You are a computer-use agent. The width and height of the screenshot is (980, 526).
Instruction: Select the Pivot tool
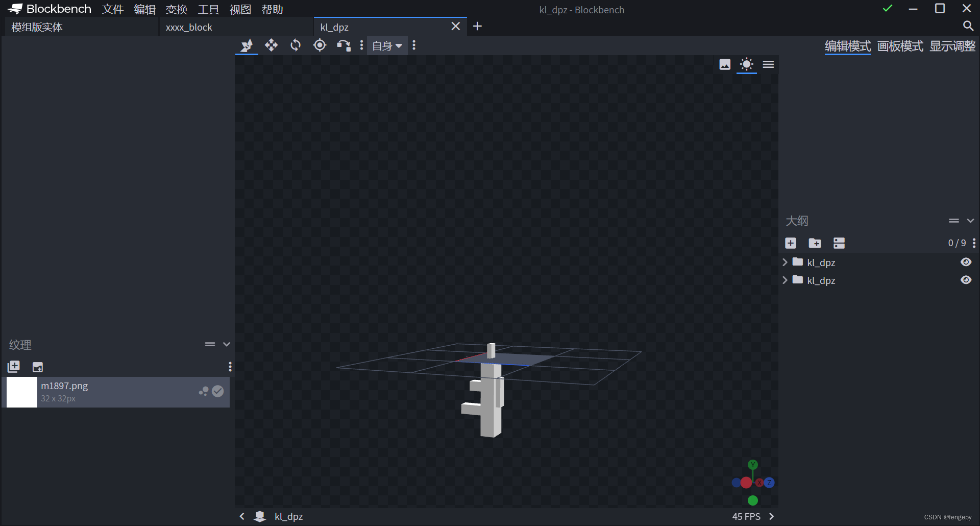(x=320, y=45)
